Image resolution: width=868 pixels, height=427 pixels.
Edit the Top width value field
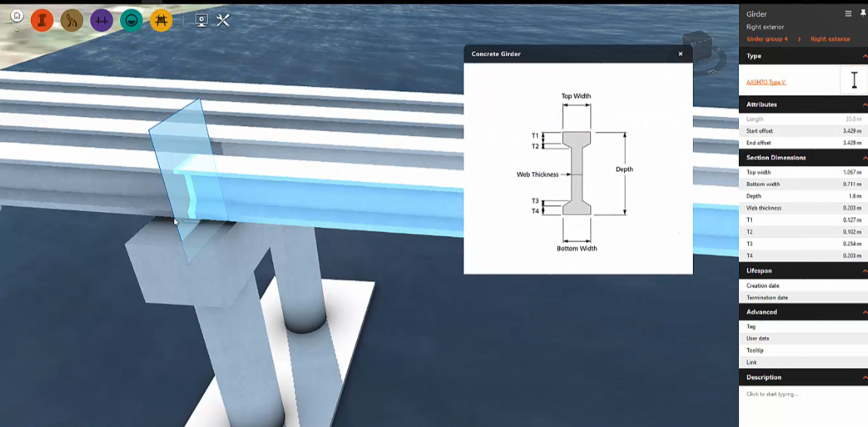tap(851, 172)
